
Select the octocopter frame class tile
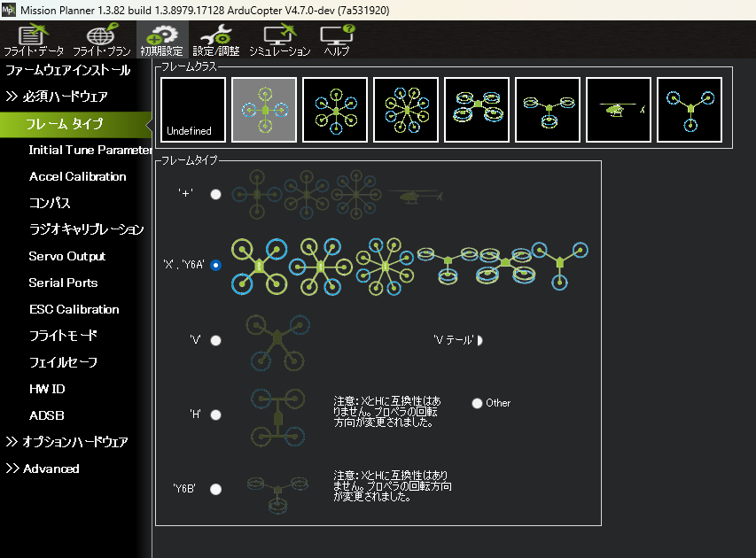[x=406, y=110]
